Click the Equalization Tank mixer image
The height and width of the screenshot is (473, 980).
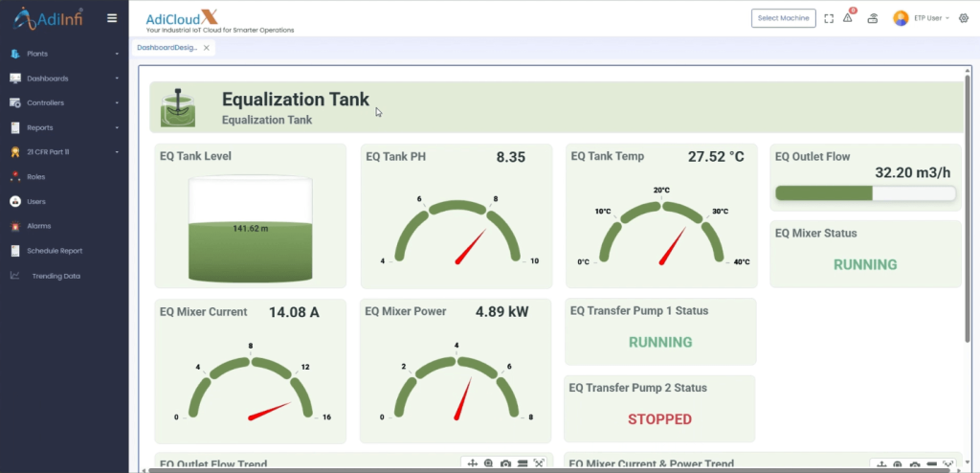tap(178, 107)
